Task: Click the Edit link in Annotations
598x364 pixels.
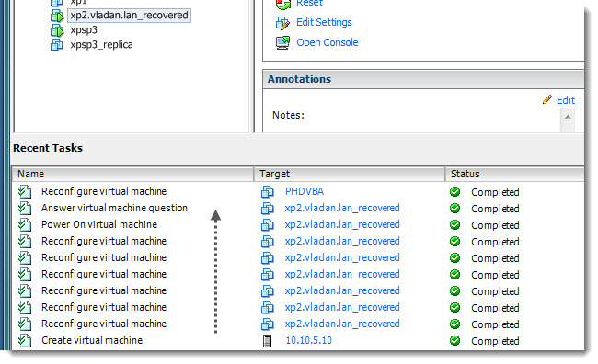Action: [566, 100]
